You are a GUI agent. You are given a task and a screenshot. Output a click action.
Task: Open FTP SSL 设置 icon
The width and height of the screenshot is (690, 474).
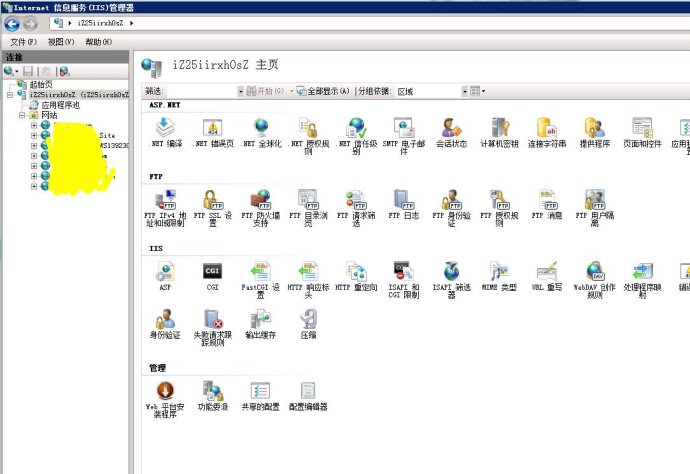click(213, 199)
